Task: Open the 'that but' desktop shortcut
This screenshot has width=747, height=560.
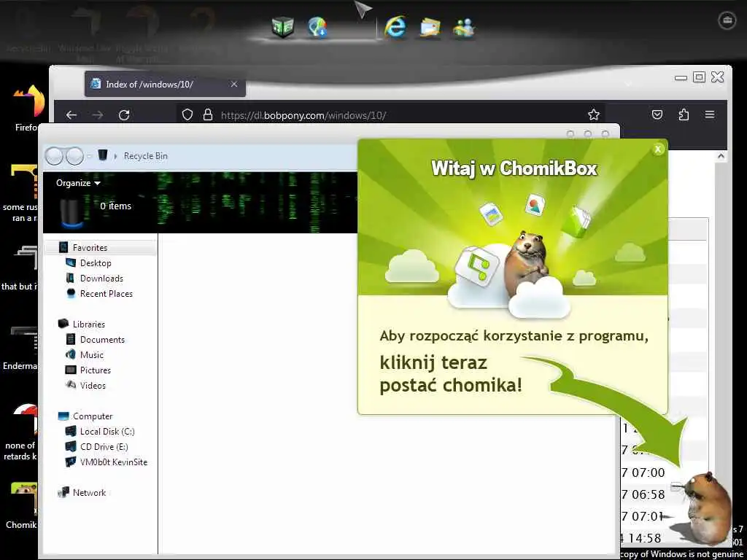Action: pyautogui.click(x=21, y=268)
